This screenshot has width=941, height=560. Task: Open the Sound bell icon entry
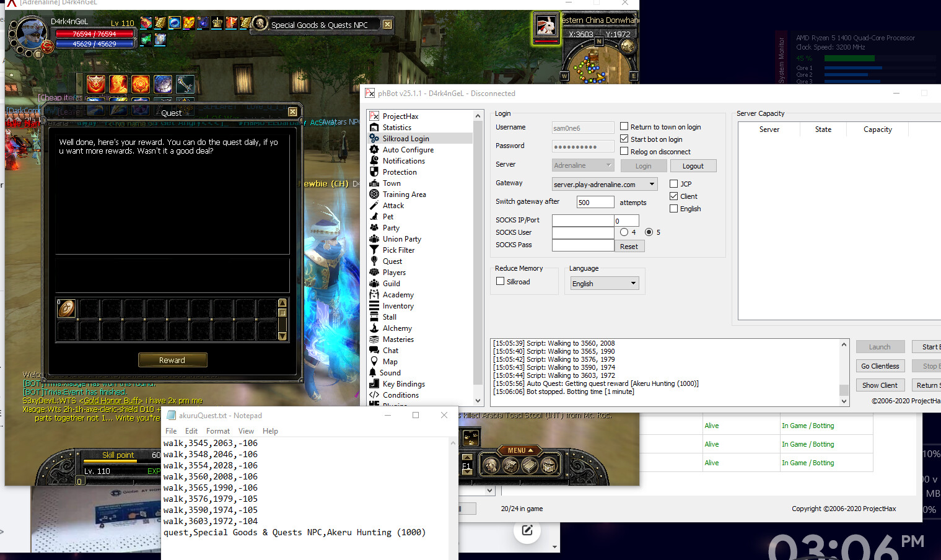point(374,373)
